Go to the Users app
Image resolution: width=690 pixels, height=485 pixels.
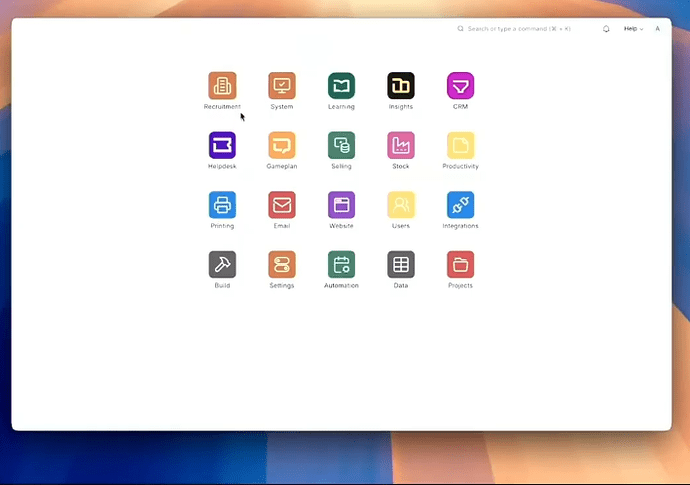pyautogui.click(x=401, y=205)
